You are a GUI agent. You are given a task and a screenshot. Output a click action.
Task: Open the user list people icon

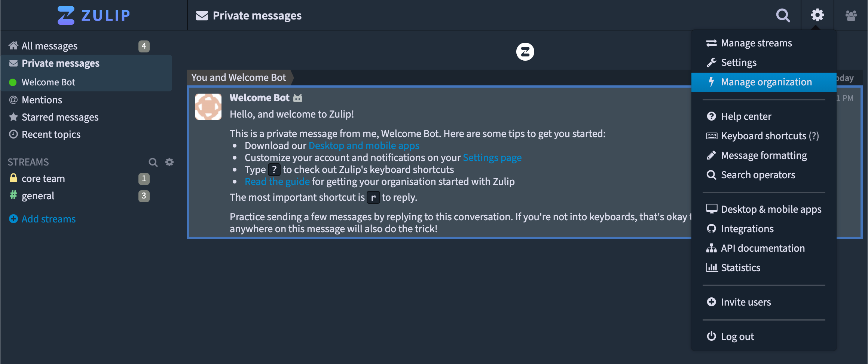[851, 15]
